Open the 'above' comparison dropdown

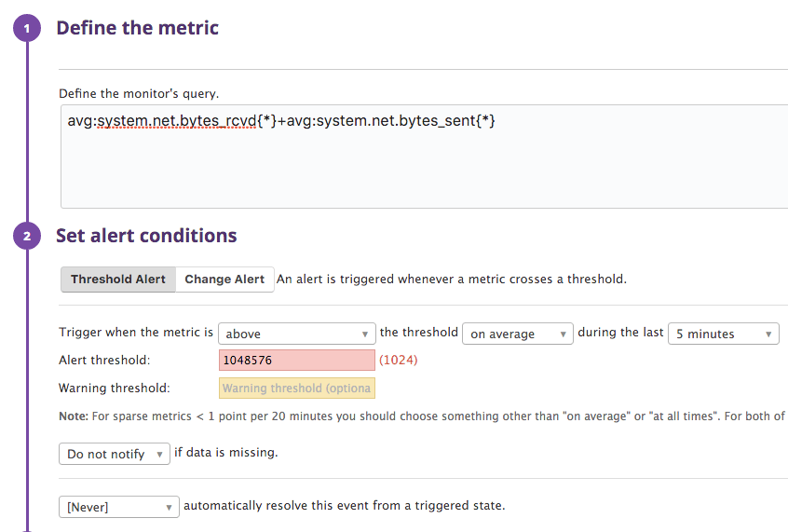tap(296, 334)
